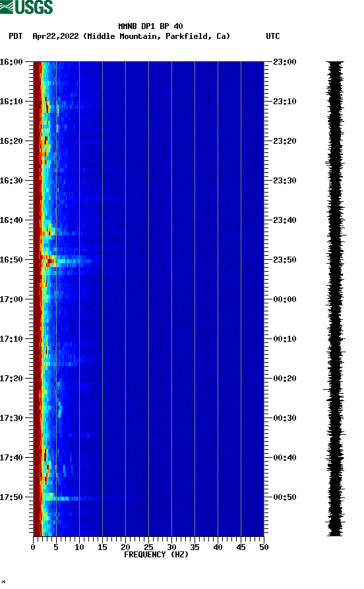Click the '35' frequency axis tick label
Viewport: 364px width, 589px height.
point(195,547)
